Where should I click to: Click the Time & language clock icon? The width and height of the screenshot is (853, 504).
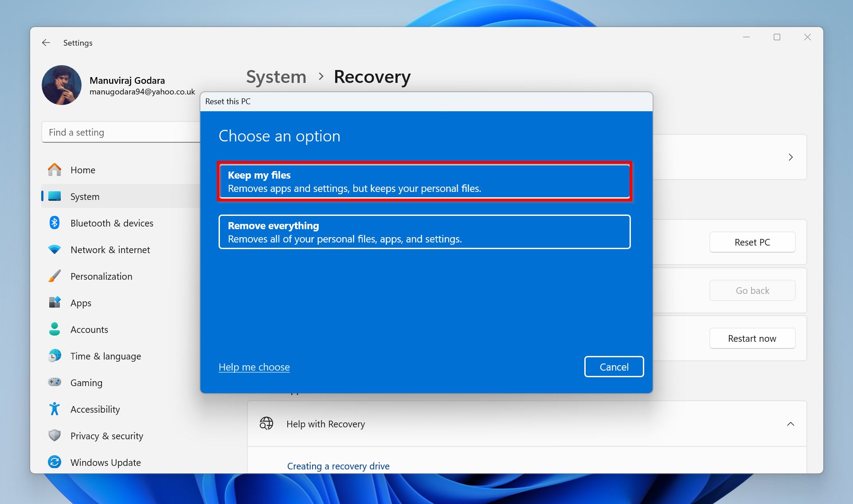coord(55,356)
